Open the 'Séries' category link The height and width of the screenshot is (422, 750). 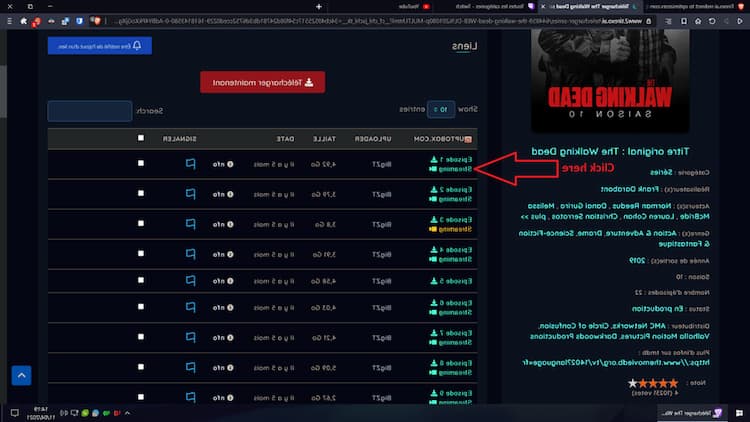click(661, 172)
